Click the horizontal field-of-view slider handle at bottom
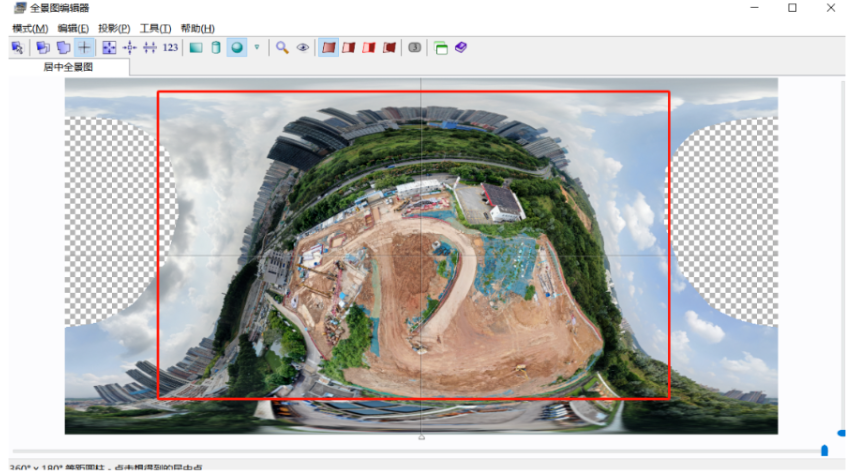 (824, 451)
